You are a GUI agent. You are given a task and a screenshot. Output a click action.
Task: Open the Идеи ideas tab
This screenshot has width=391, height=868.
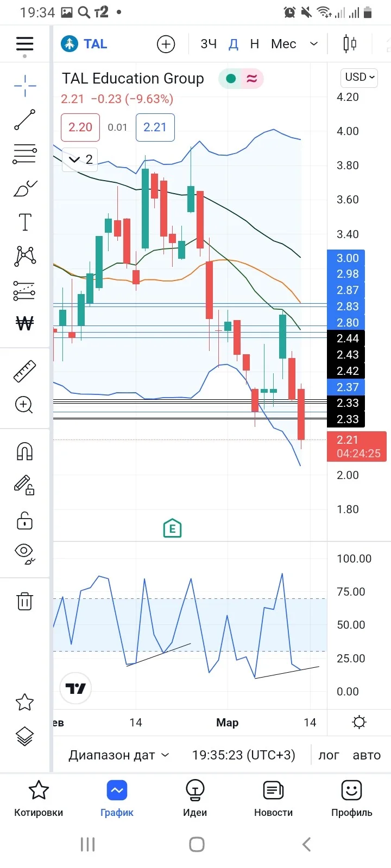pyautogui.click(x=195, y=799)
